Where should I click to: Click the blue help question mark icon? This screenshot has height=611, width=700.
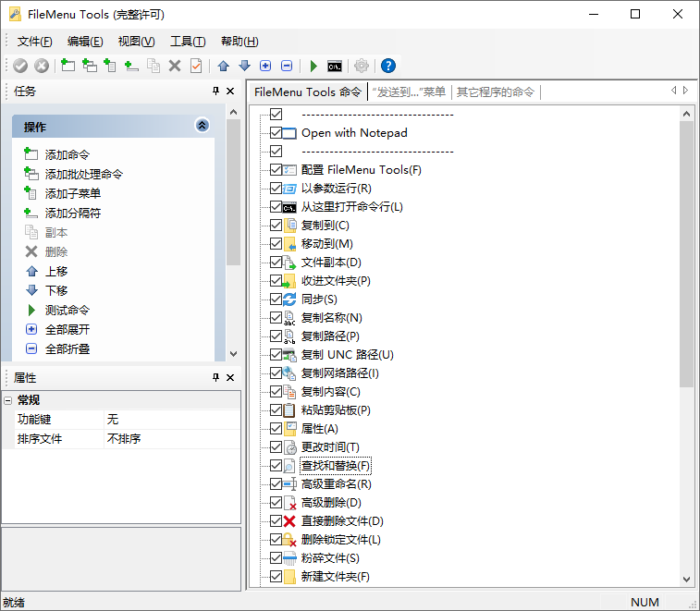(388, 66)
